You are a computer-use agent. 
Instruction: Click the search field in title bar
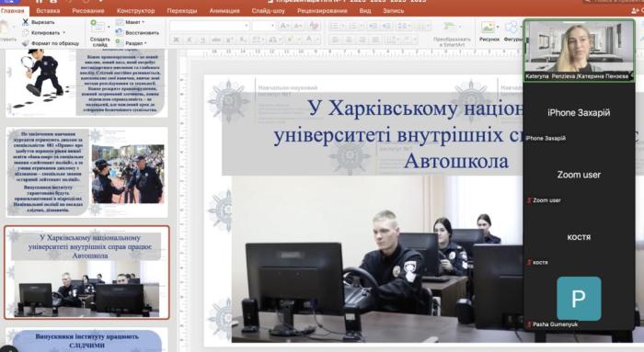coord(613,2)
